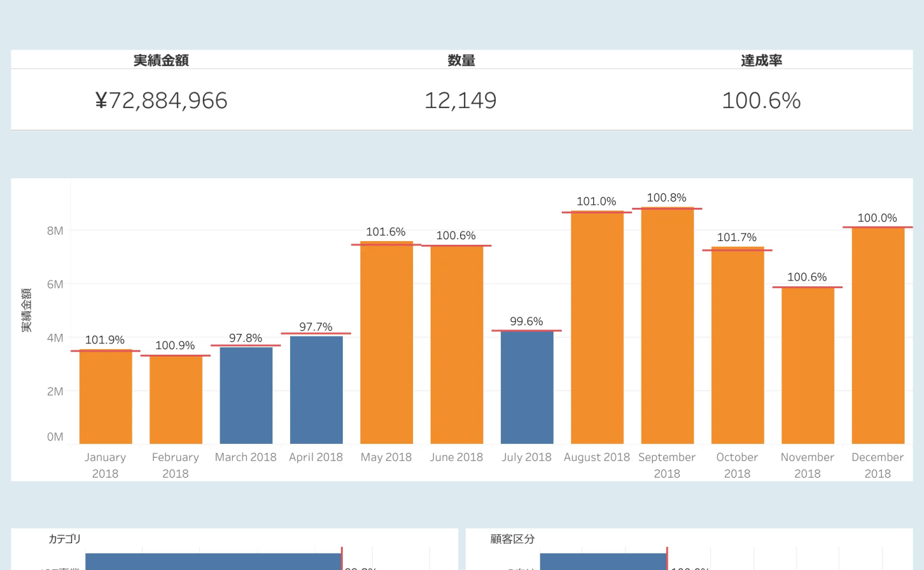Click the 数量 KPI header
Screen dimensions: 924x570
pyautogui.click(x=461, y=60)
